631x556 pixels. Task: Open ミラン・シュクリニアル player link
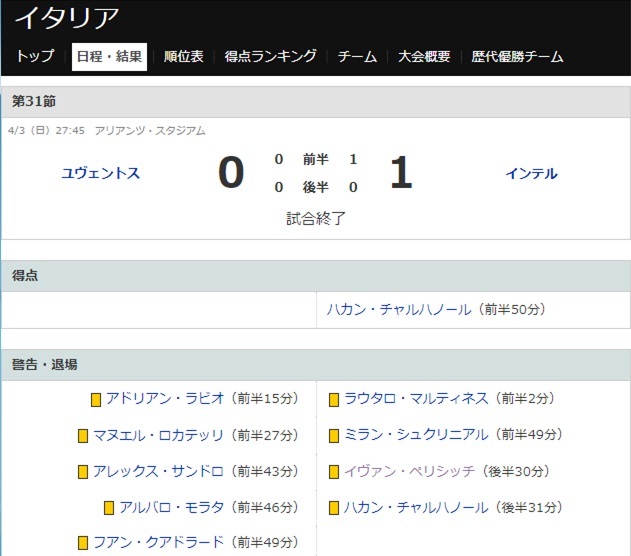417,435
